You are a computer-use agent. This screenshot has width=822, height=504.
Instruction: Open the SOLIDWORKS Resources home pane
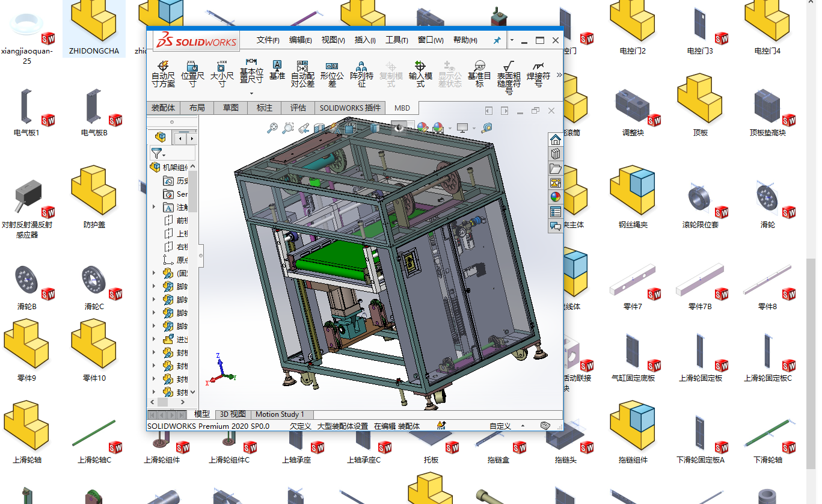[x=556, y=140]
